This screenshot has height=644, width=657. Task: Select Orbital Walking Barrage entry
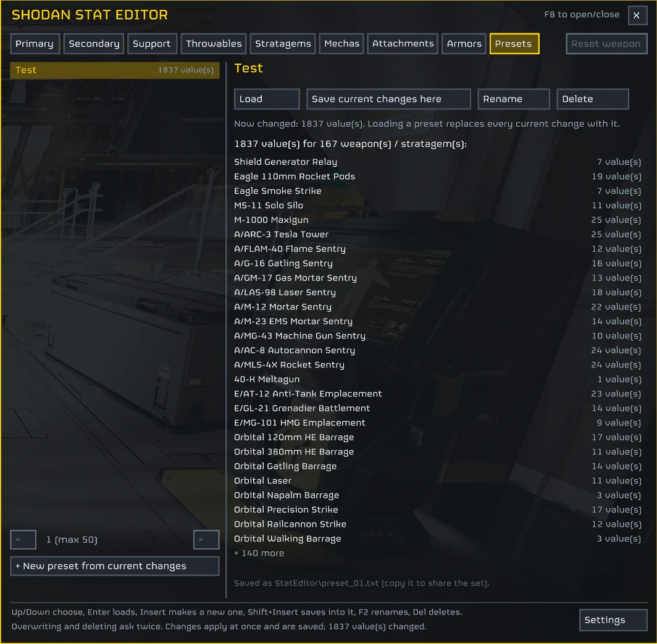tap(437, 539)
